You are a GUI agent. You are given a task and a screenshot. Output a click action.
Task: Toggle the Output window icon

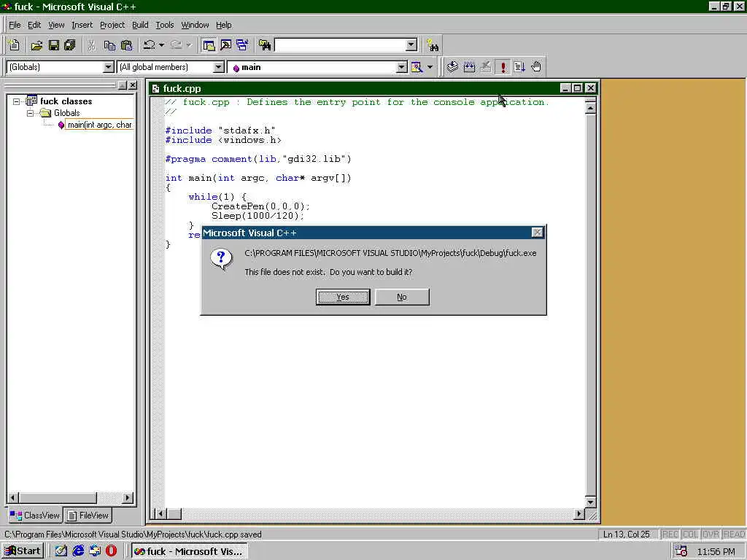(x=226, y=45)
